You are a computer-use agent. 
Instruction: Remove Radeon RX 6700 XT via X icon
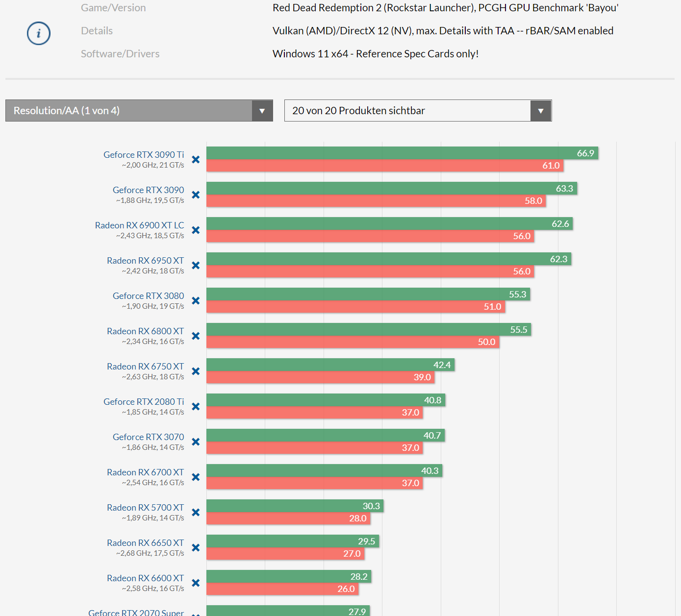pyautogui.click(x=196, y=477)
